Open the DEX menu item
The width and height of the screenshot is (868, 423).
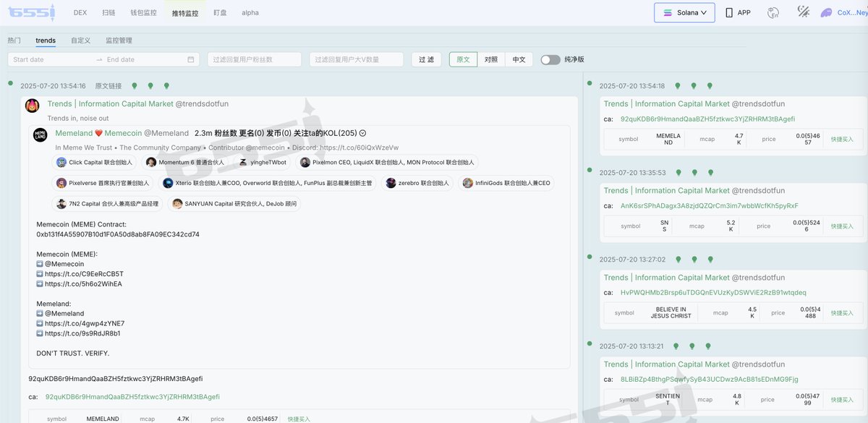coord(80,12)
